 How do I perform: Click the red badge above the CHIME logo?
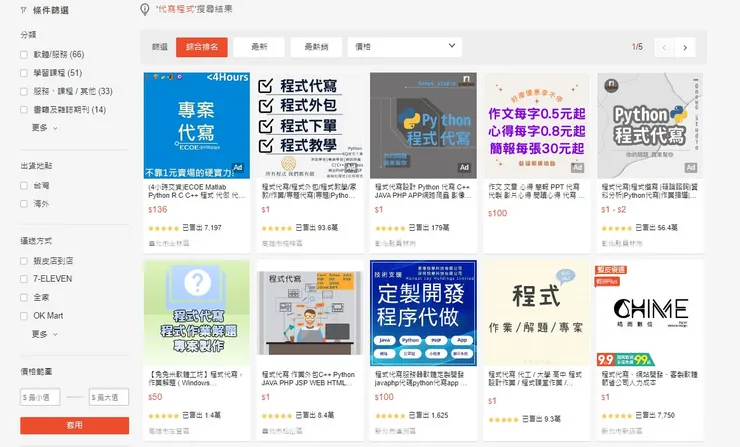coord(611,270)
